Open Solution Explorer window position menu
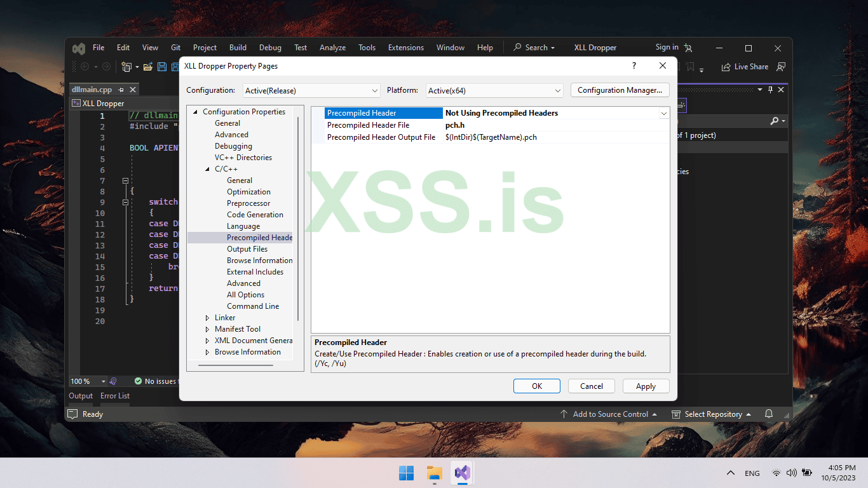 760,90
